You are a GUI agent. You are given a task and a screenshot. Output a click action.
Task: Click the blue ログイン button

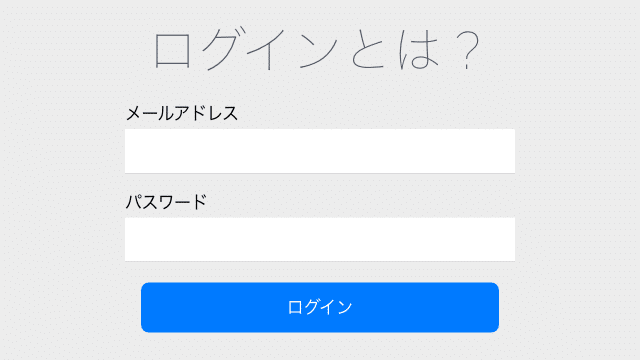(320, 307)
